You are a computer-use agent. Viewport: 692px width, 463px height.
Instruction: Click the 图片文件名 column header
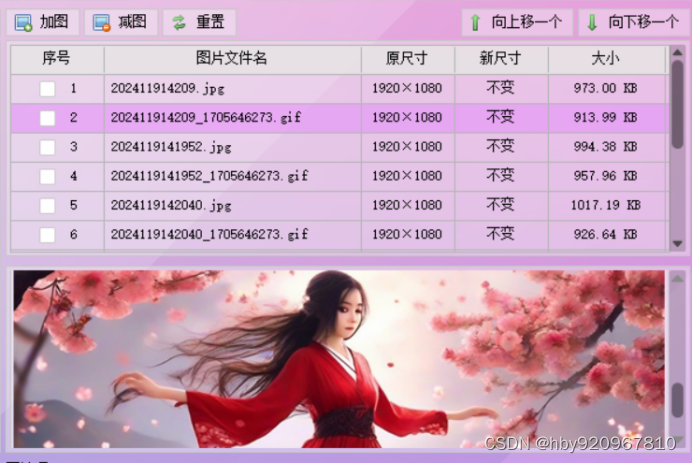(232, 58)
